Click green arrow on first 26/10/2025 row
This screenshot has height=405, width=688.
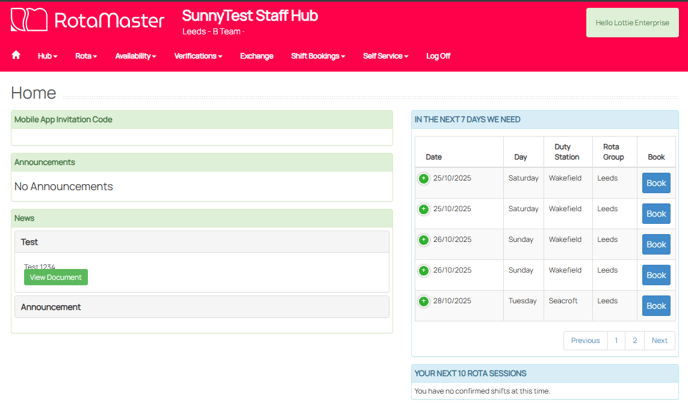(424, 240)
